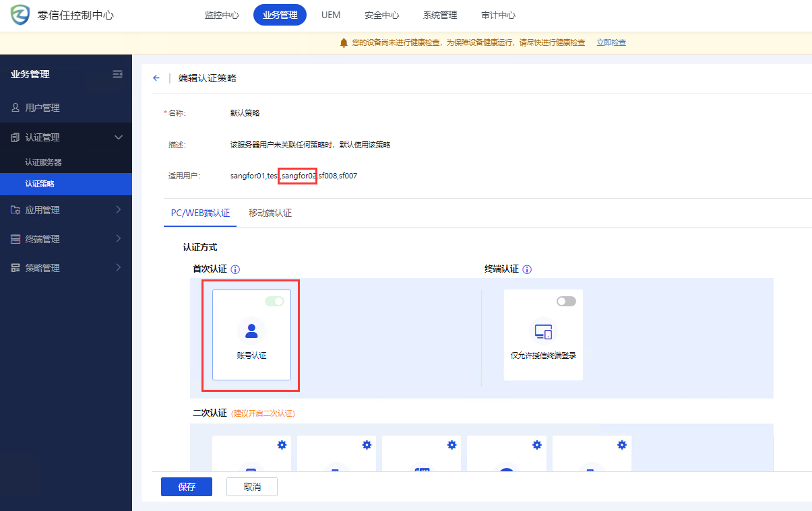Click the user avatar icon in the 账号认证 card

coord(251,331)
